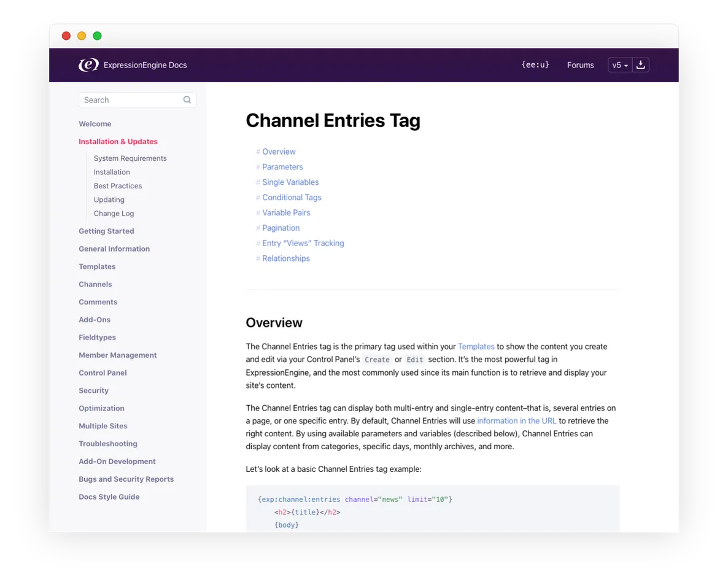Open the {ee:u} university link
The image size is (728, 583).
point(535,65)
